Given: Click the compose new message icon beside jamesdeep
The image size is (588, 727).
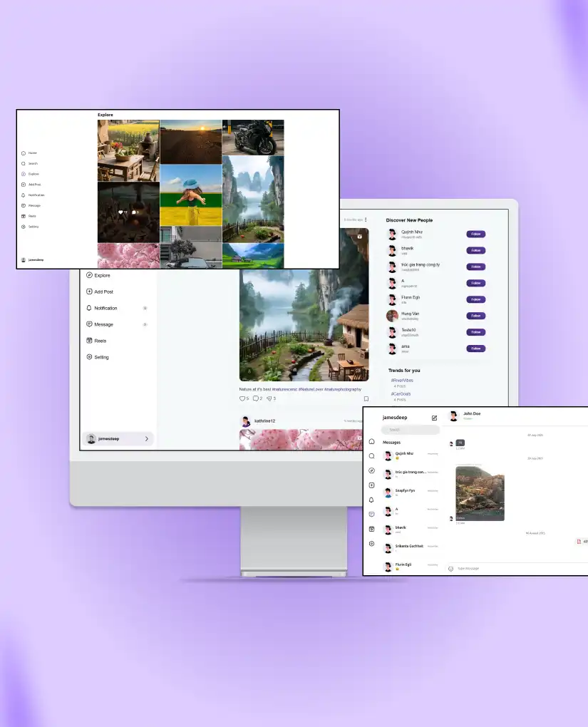Looking at the screenshot, I should click(x=434, y=418).
